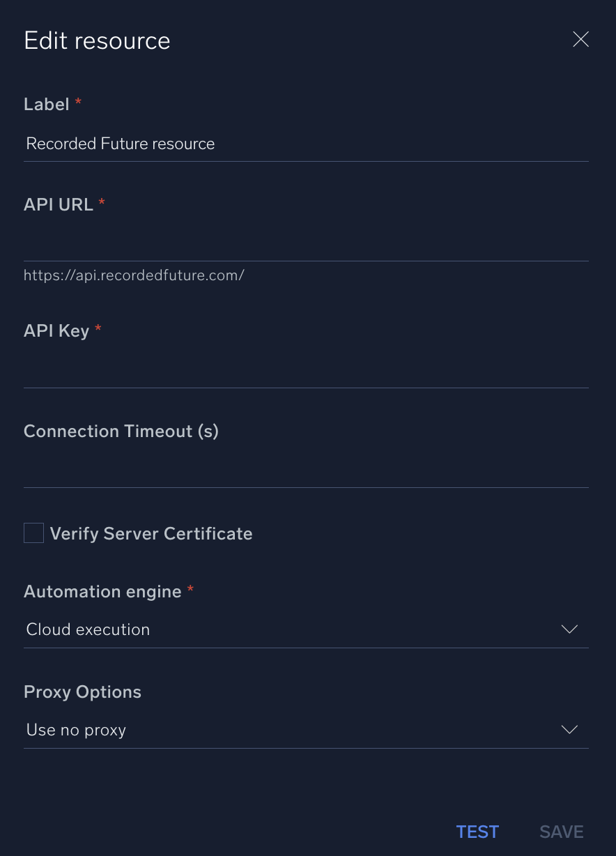Click the API URL hint text
The width and height of the screenshot is (616, 856).
134,275
